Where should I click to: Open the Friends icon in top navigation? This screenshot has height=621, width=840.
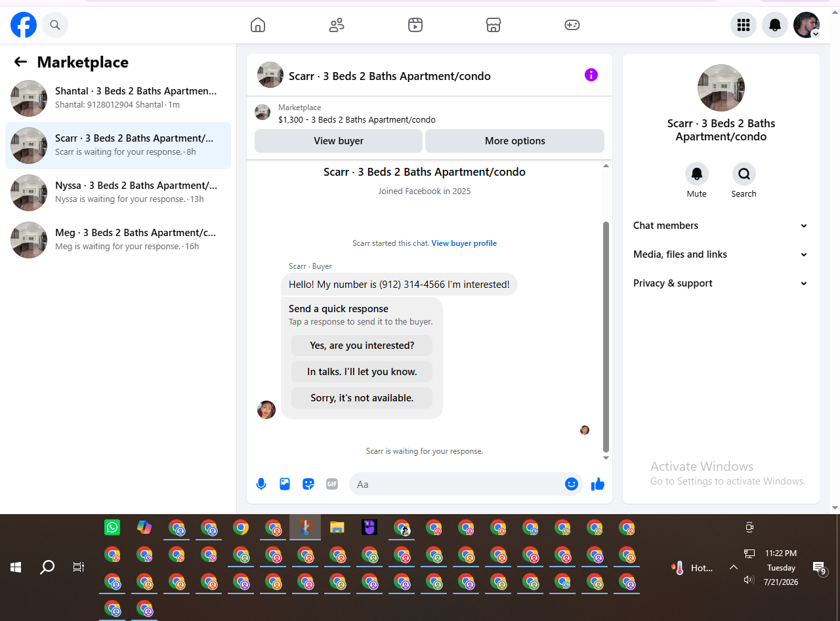coord(337,25)
